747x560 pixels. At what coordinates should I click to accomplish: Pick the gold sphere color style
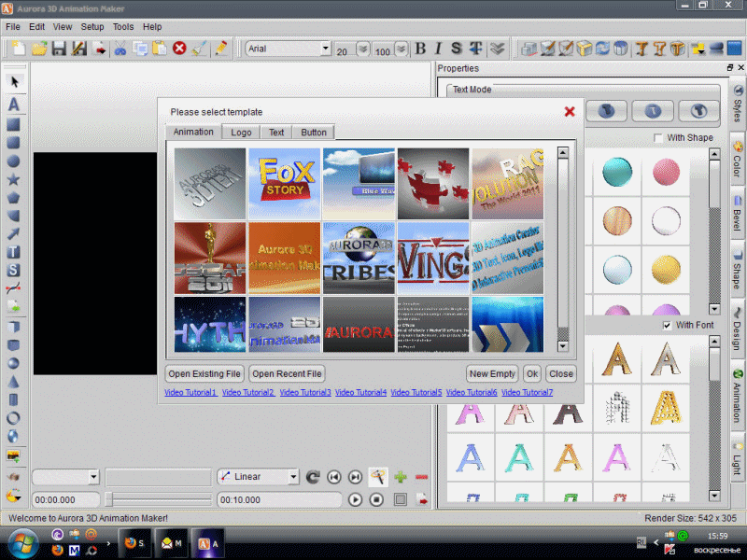click(666, 269)
